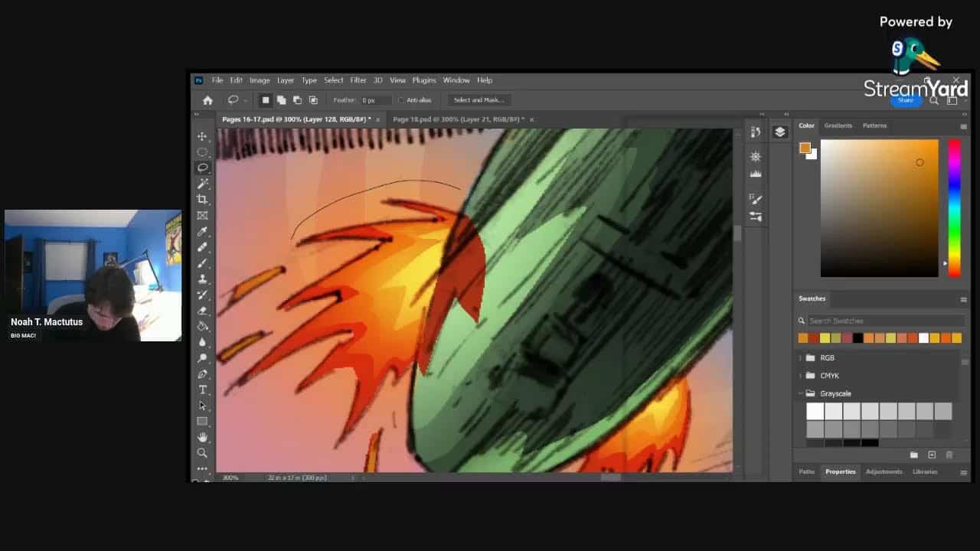Screen dimensions: 980x551
Task: Select the Paint Bucket tool
Action: (x=202, y=327)
